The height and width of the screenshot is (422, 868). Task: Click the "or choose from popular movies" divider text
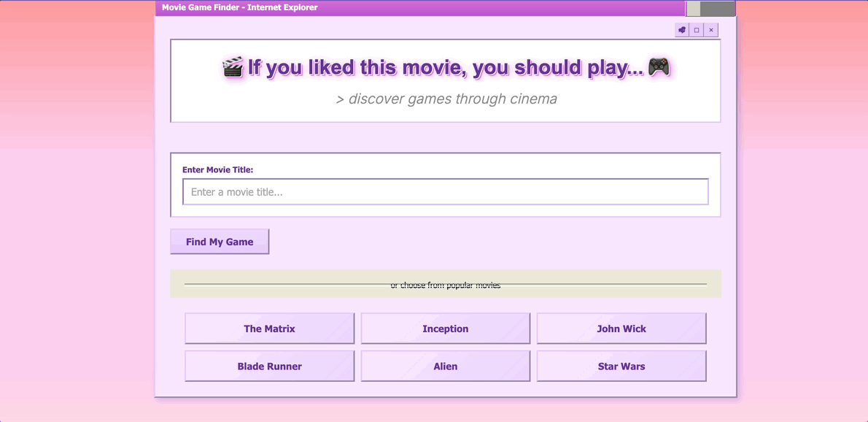(445, 285)
